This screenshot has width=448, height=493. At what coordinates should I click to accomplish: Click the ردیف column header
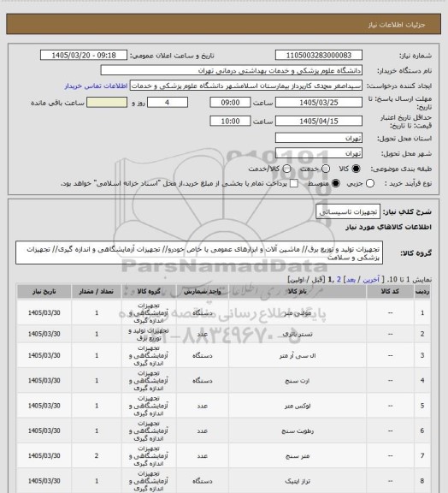pyautogui.click(x=422, y=292)
